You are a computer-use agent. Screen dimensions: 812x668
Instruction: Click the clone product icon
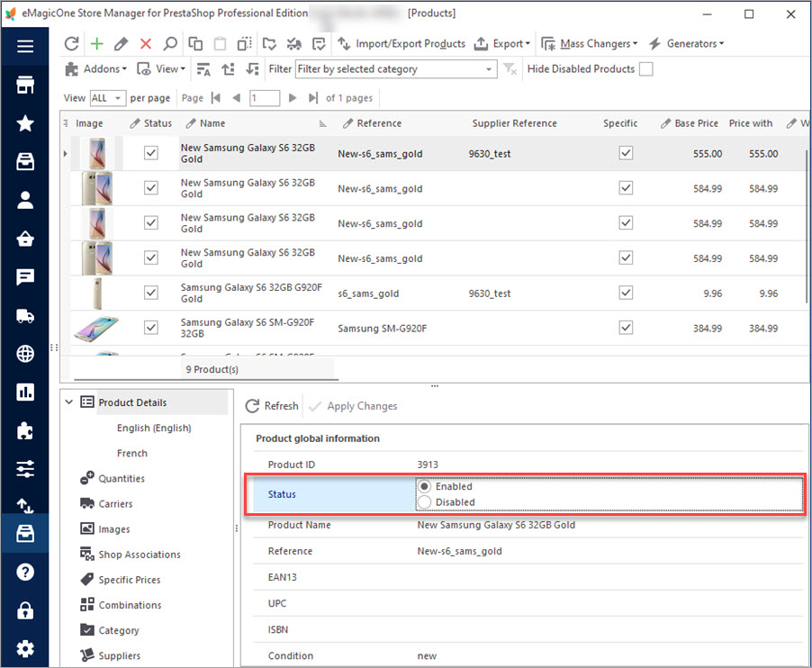point(245,44)
